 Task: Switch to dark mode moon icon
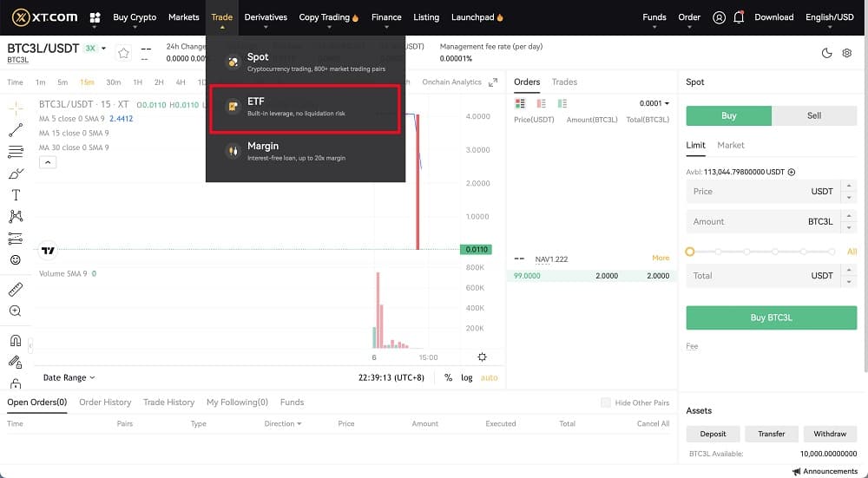point(826,53)
